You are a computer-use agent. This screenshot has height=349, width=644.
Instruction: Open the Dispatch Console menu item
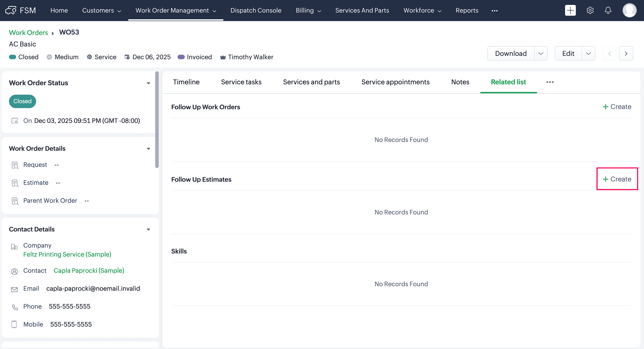256,10
